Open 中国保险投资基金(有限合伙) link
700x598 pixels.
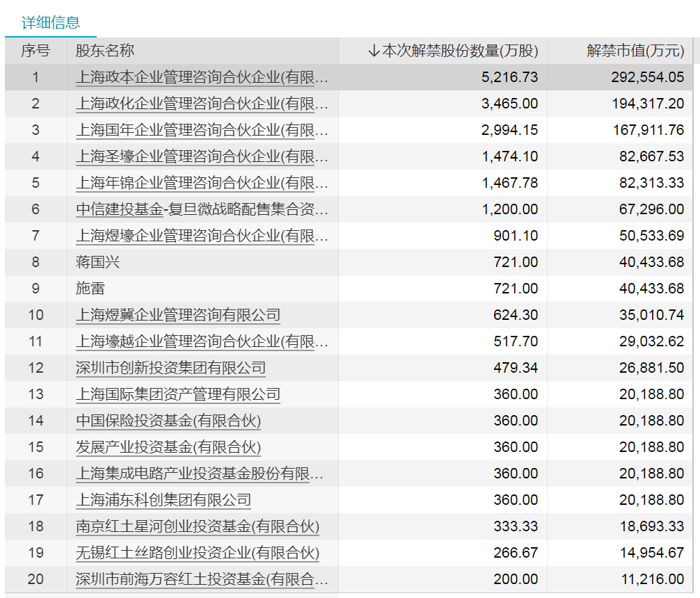coord(168,421)
